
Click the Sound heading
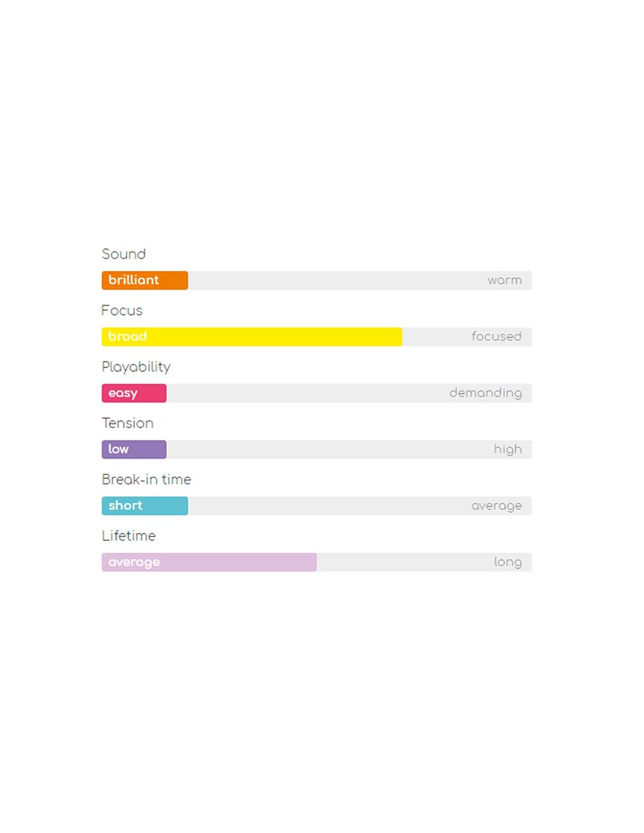(x=124, y=254)
